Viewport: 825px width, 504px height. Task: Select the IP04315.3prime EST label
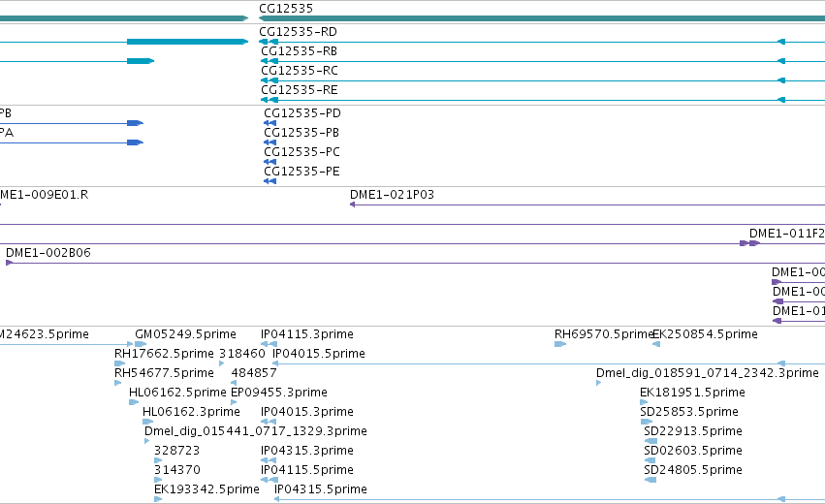307,451
